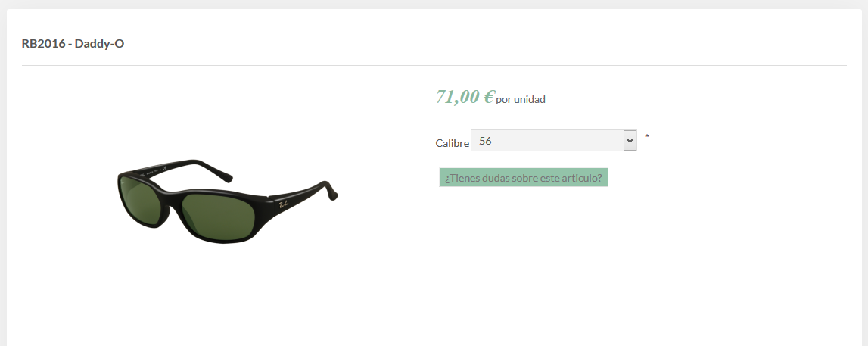Image resolution: width=868 pixels, height=346 pixels.
Task: Click the small Ray-Ban mark on left lens
Action: tap(123, 184)
